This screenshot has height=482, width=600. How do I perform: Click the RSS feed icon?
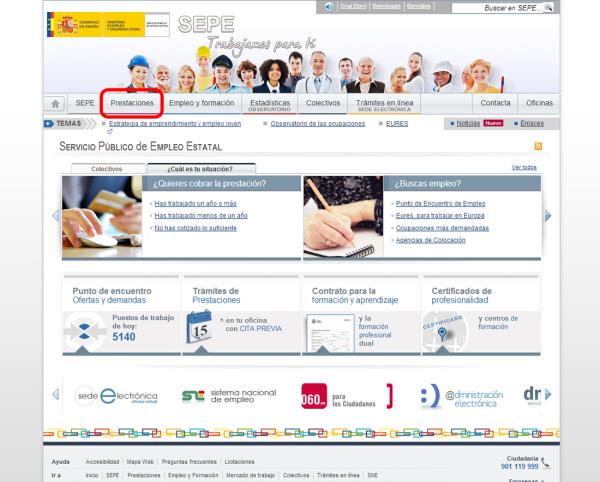(x=538, y=147)
